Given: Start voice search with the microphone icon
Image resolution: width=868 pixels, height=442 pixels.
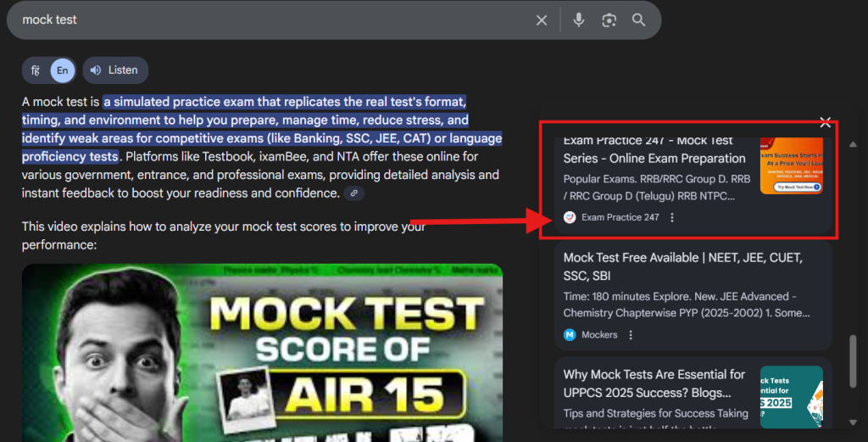Looking at the screenshot, I should (x=579, y=20).
